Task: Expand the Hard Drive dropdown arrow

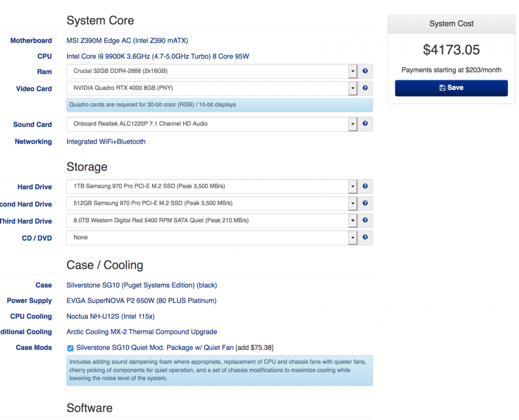Action: 353,187
